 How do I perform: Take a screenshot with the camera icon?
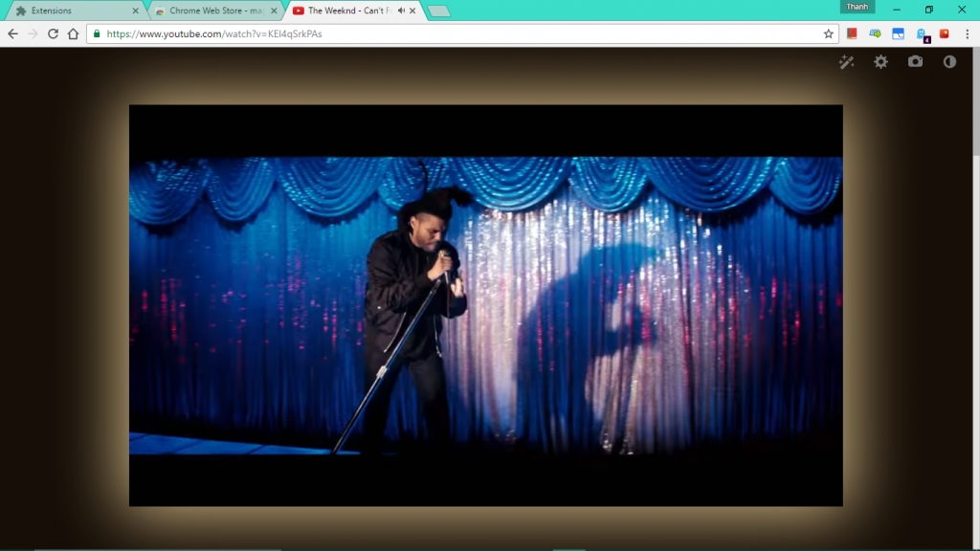tap(915, 61)
